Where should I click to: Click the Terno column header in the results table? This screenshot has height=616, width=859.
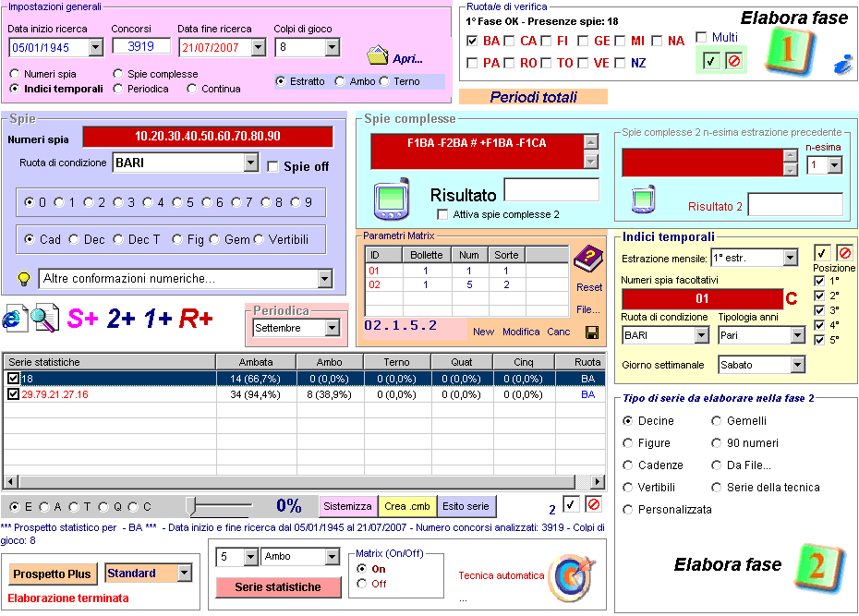396,362
